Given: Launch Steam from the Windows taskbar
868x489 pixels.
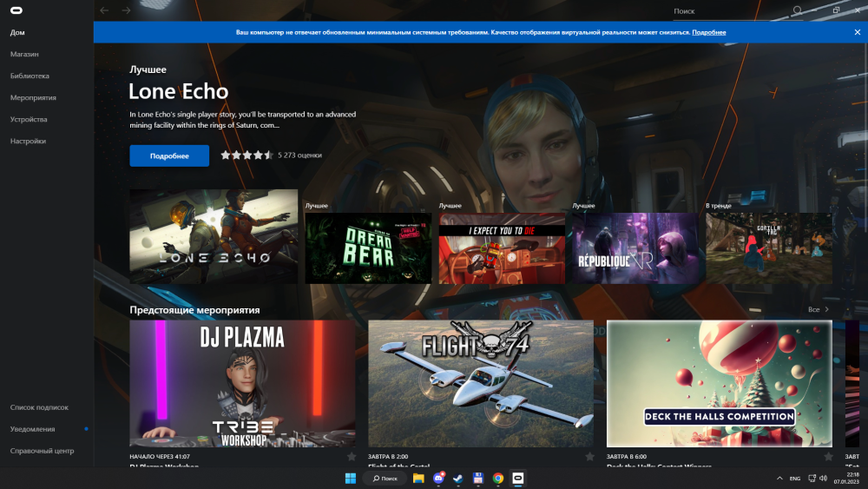Looking at the screenshot, I should click(x=458, y=479).
